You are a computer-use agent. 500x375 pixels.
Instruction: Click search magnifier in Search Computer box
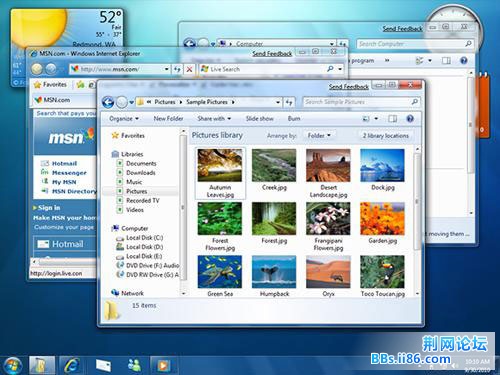[468, 43]
